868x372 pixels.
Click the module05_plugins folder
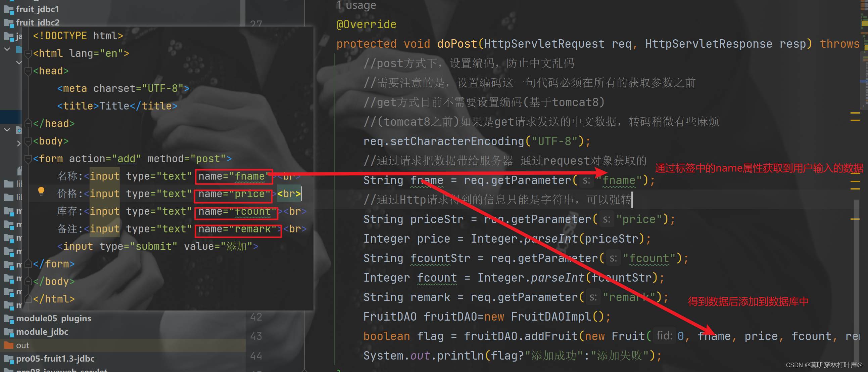tap(54, 319)
